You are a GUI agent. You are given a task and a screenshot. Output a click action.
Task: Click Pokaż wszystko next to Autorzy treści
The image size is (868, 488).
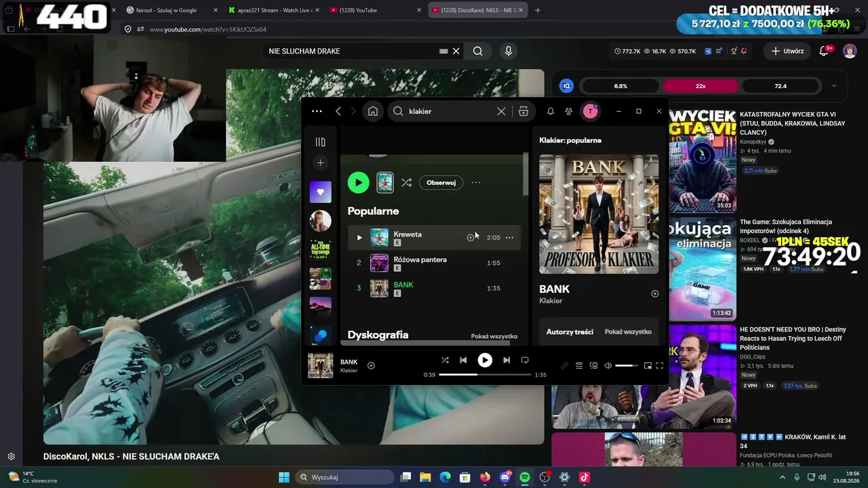click(628, 331)
